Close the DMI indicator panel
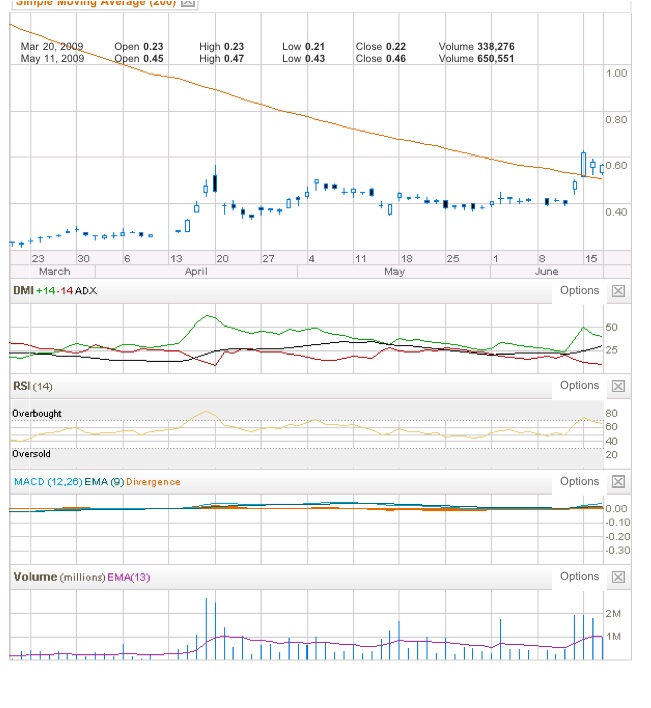This screenshot has width=651, height=708. click(618, 291)
